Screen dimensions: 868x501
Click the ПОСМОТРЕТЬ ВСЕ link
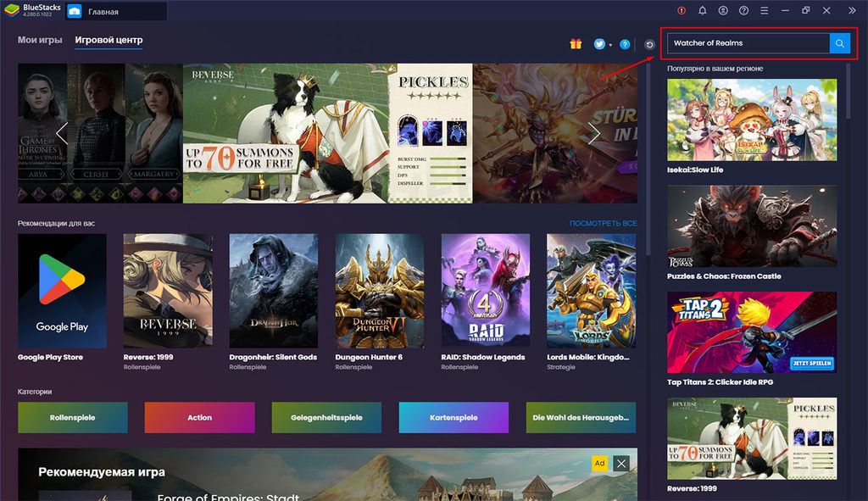point(603,223)
